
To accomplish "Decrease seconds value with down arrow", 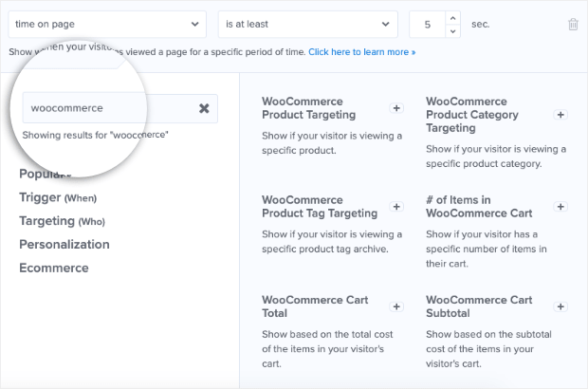I will 451,29.
